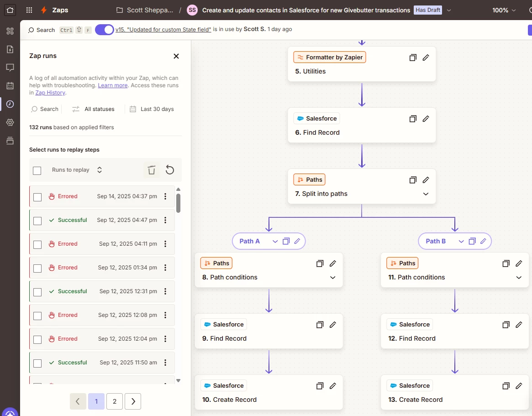Duplicate Path A with copy icon
This screenshot has height=416, width=532.
click(x=286, y=241)
